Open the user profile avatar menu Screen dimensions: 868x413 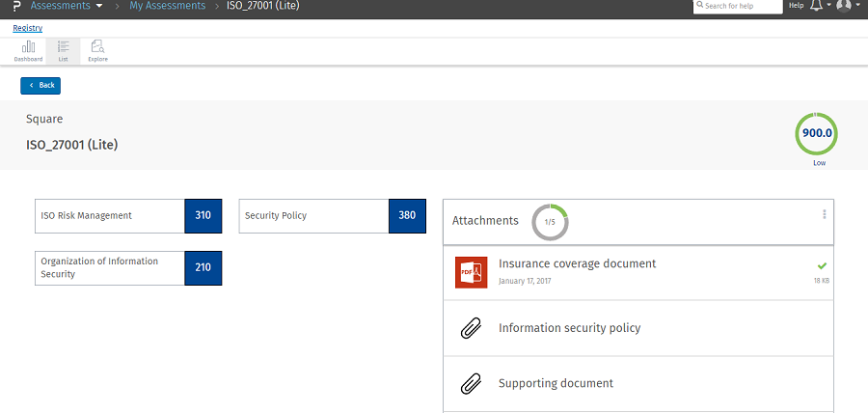coord(845,6)
